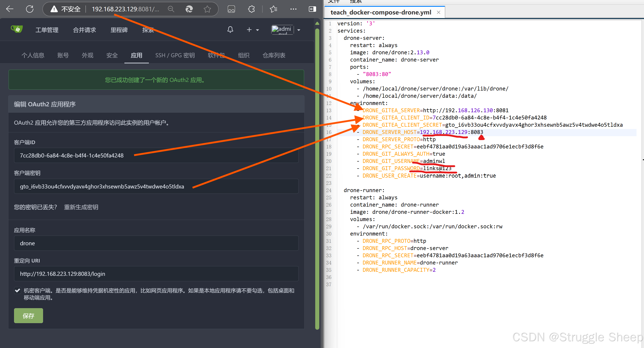Click the green 保存 button
Image resolution: width=644 pixels, height=348 pixels.
28,316
